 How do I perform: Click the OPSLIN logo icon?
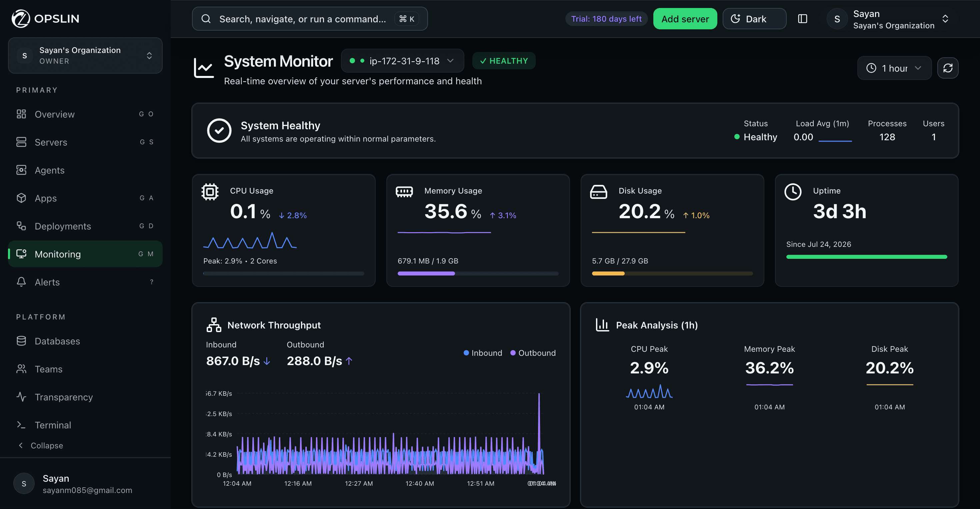[21, 19]
